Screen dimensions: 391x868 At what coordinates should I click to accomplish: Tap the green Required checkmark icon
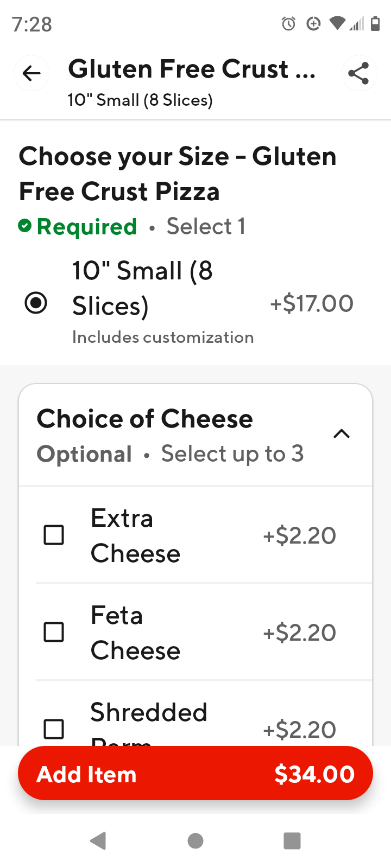pyautogui.click(x=25, y=226)
